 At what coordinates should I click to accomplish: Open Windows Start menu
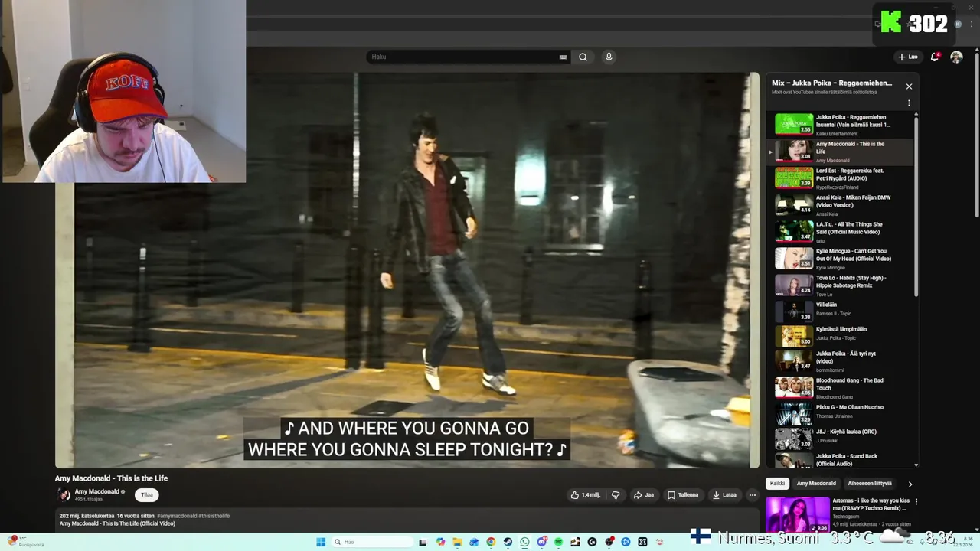322,542
